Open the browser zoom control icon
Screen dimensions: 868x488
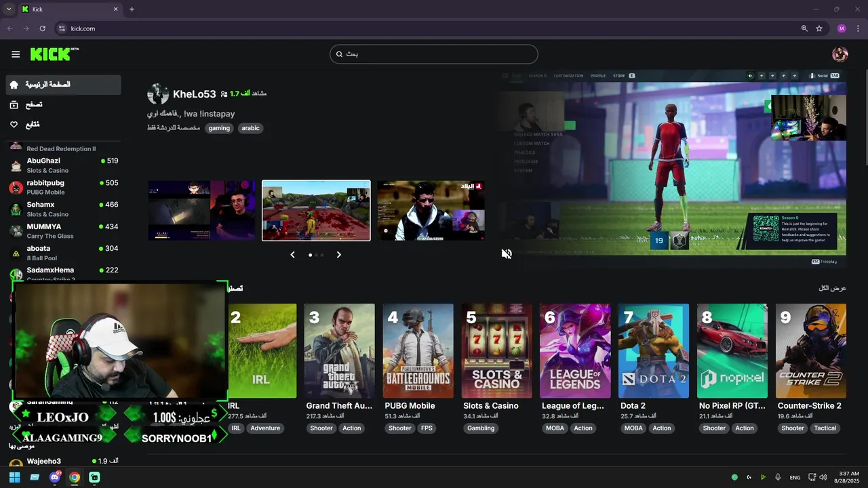804,28
